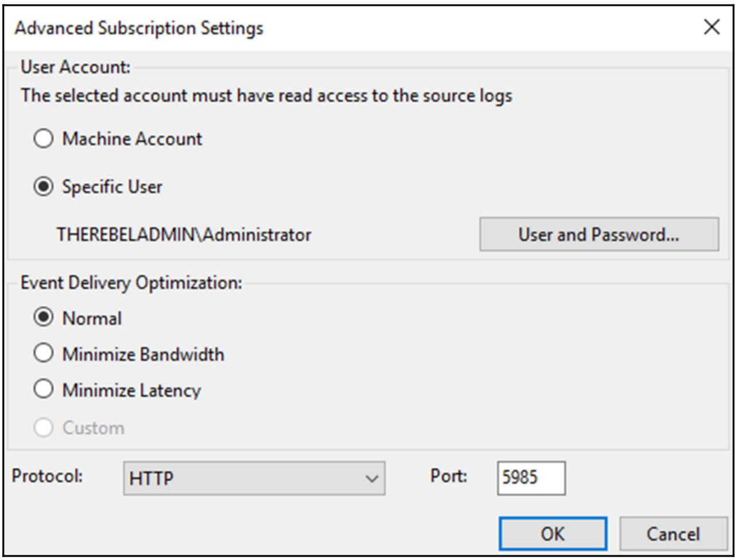Click the "User Account:" group heading
Screen dimensions: 738x560
[76, 67]
